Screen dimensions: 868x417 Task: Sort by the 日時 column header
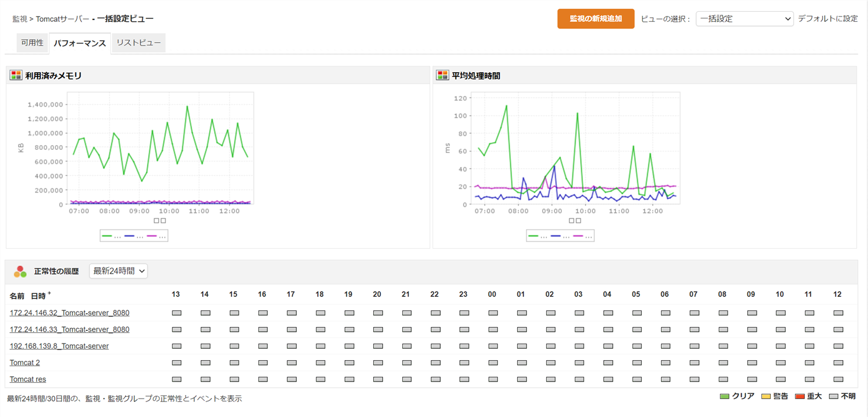(39, 296)
